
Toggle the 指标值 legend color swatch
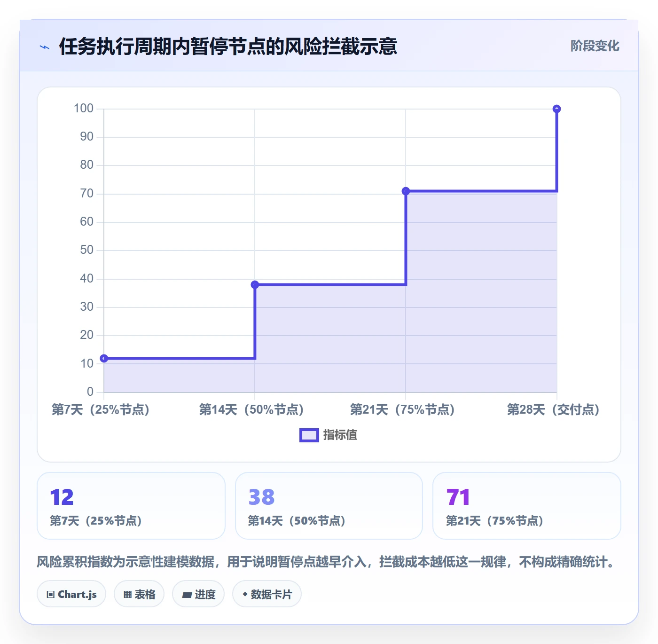[309, 435]
